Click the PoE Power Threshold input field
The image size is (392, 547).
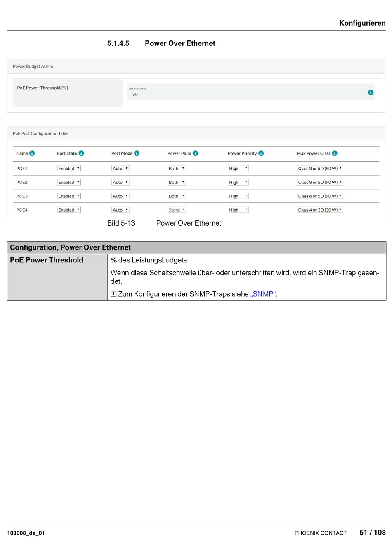tap(251, 92)
